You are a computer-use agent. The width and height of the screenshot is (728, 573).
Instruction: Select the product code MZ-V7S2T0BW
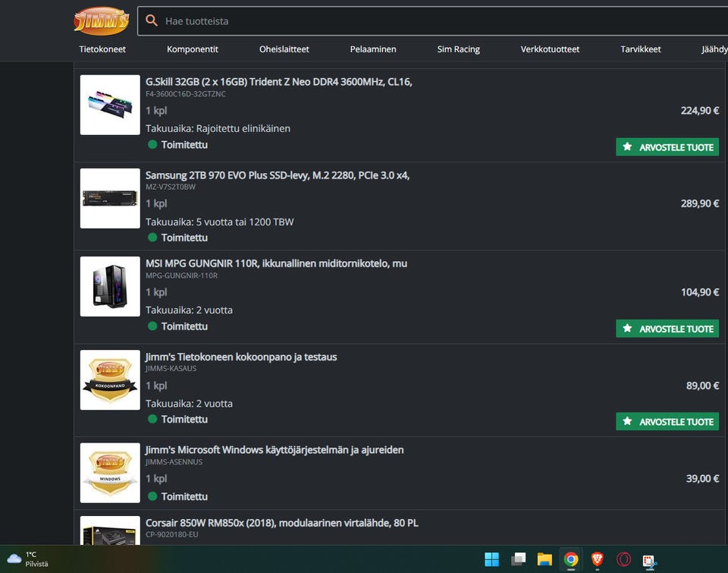[x=171, y=187]
